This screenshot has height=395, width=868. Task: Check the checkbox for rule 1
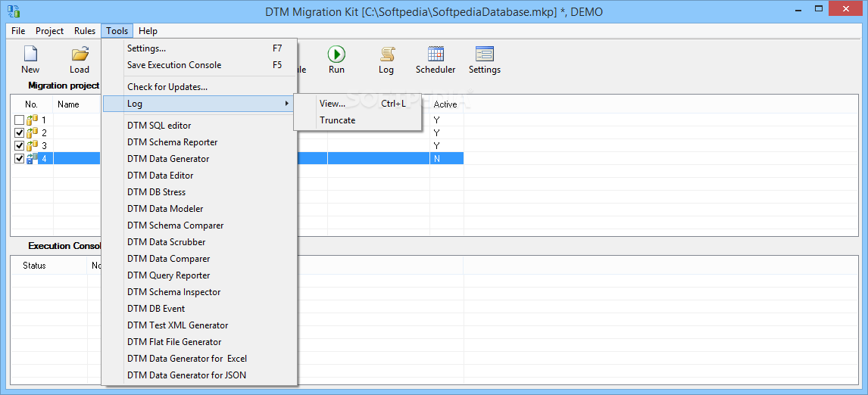point(20,120)
